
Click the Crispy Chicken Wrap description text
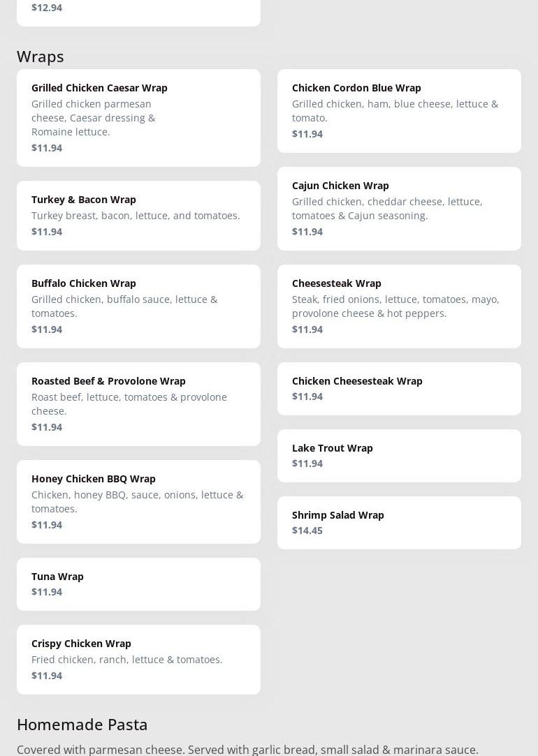click(x=127, y=659)
